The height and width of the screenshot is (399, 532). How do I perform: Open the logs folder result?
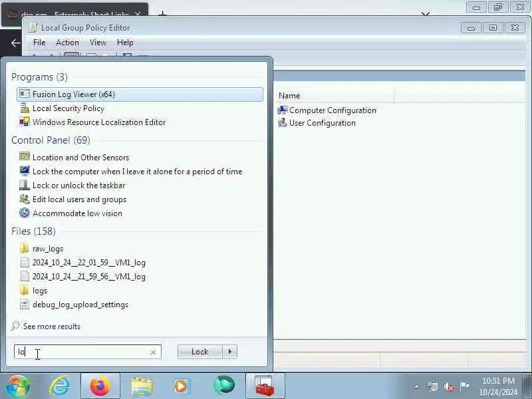40,291
